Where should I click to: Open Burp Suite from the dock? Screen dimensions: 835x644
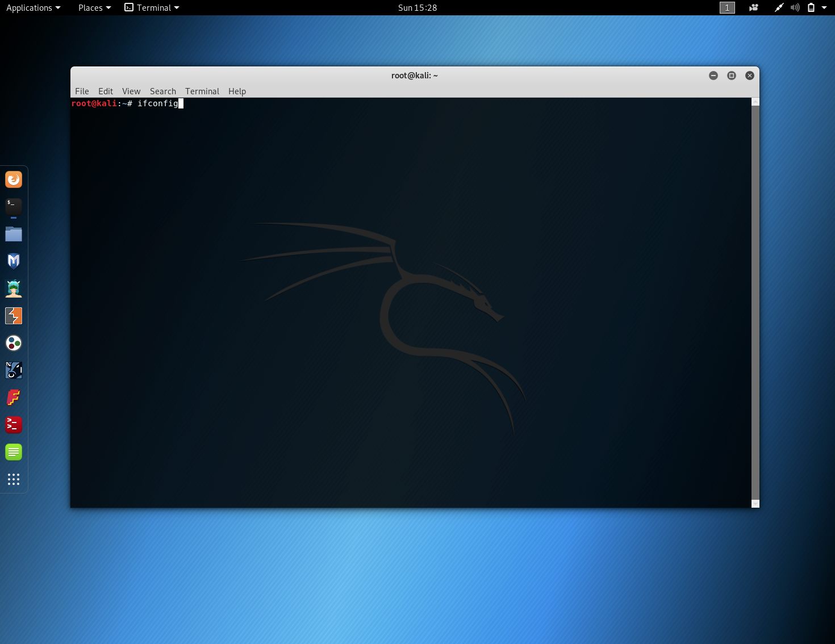(x=14, y=316)
